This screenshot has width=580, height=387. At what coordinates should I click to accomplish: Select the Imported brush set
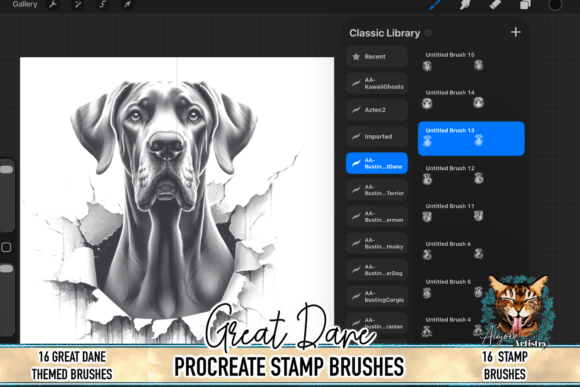377,137
